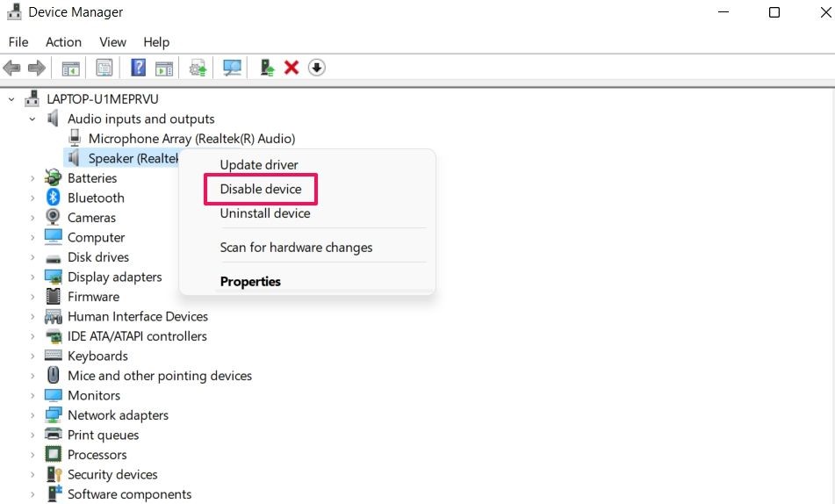Click the Cameras webcam icon
Screen dimensions: 835x504
pyautogui.click(x=53, y=217)
